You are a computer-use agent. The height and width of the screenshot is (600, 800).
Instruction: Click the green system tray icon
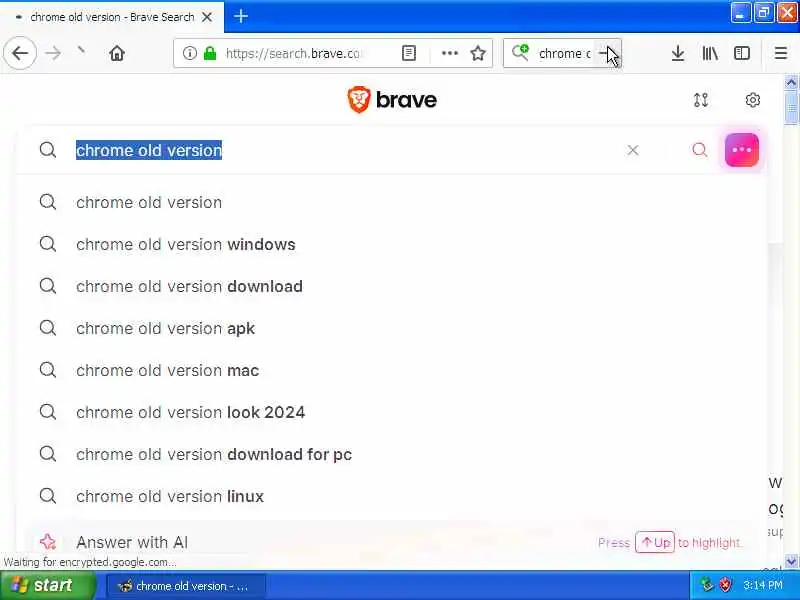[707, 585]
